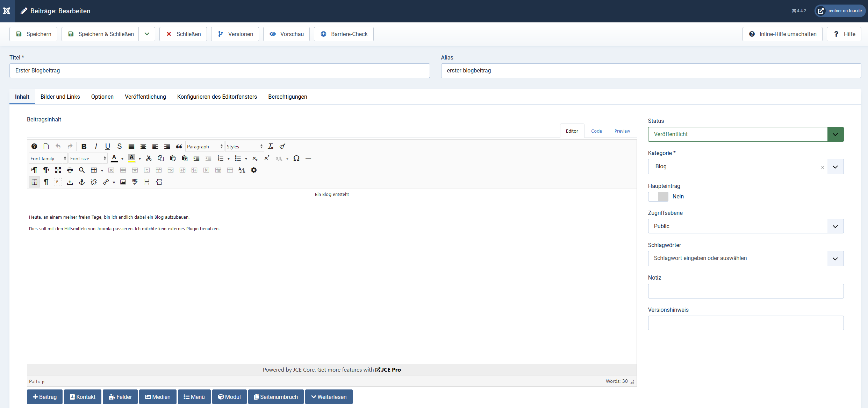Click the print icon in editor

click(70, 170)
